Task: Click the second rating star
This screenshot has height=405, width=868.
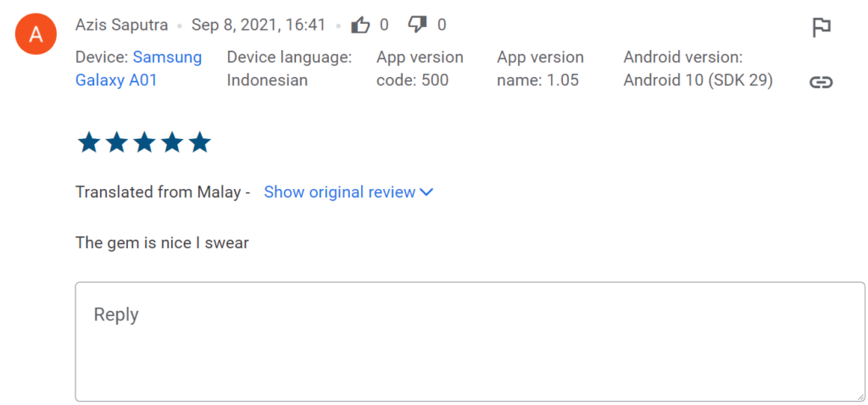Action: 117,142
